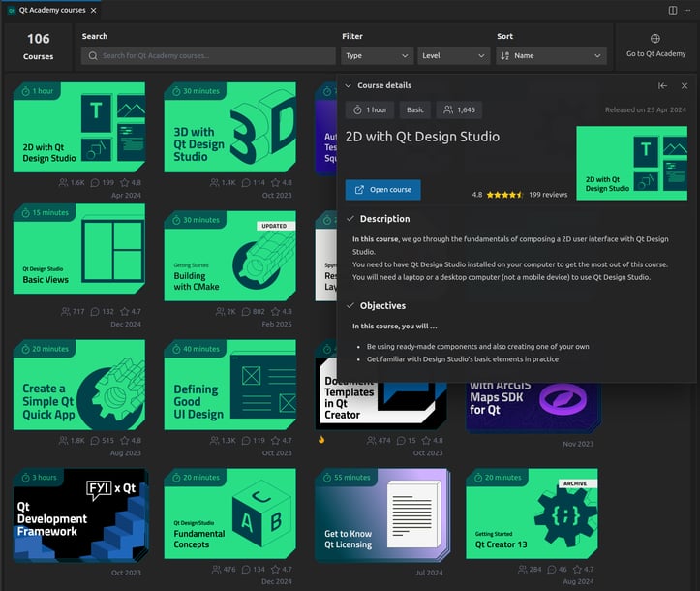The image size is (700, 591).
Task: Click the enrolled icon showing 474
Action: coord(372,441)
